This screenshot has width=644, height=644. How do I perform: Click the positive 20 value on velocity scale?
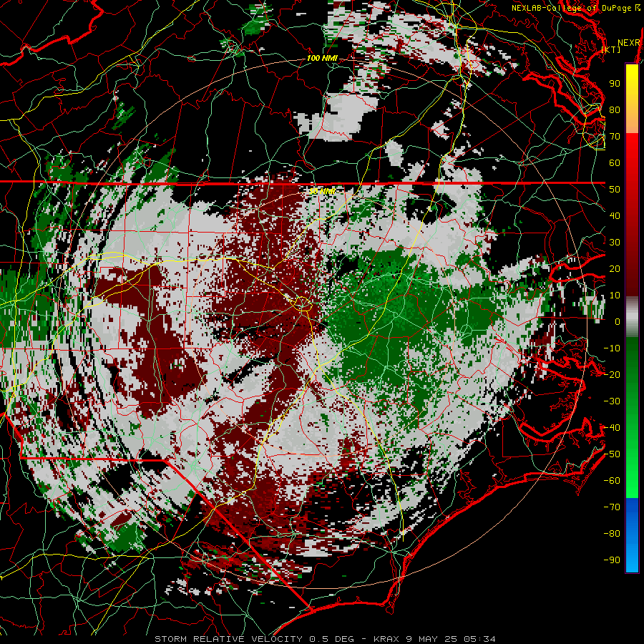(x=615, y=268)
